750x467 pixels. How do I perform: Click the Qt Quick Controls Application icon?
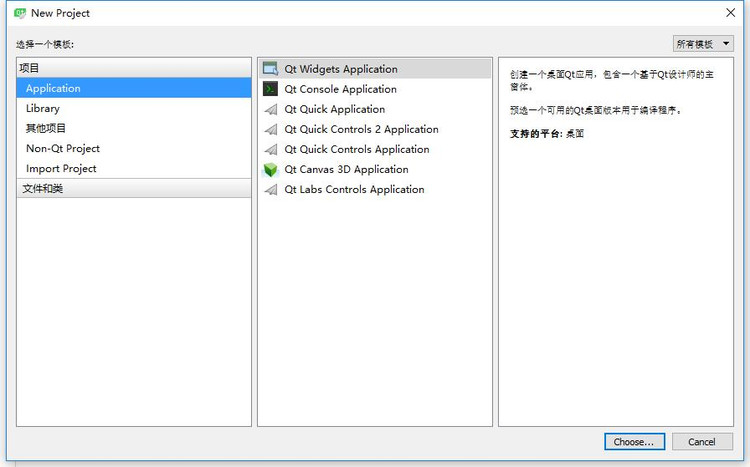[271, 149]
